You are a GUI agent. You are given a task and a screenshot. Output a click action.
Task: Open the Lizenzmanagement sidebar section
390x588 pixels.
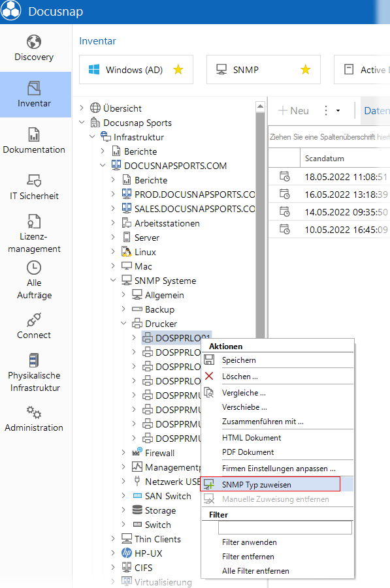[34, 233]
